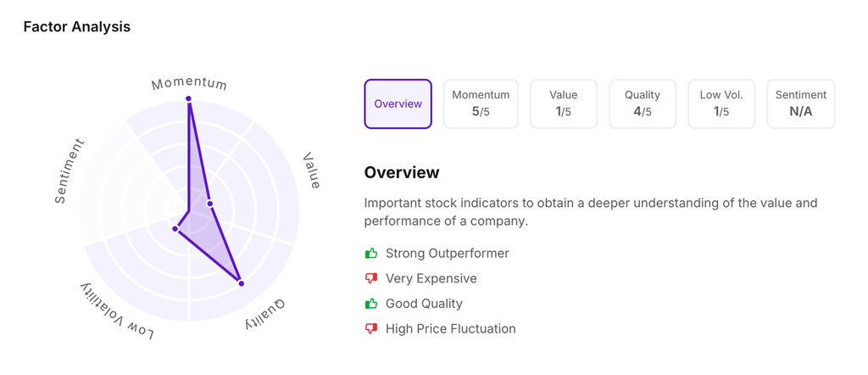The image size is (868, 375).
Task: Show the Quality 4/5 tab
Action: click(643, 104)
